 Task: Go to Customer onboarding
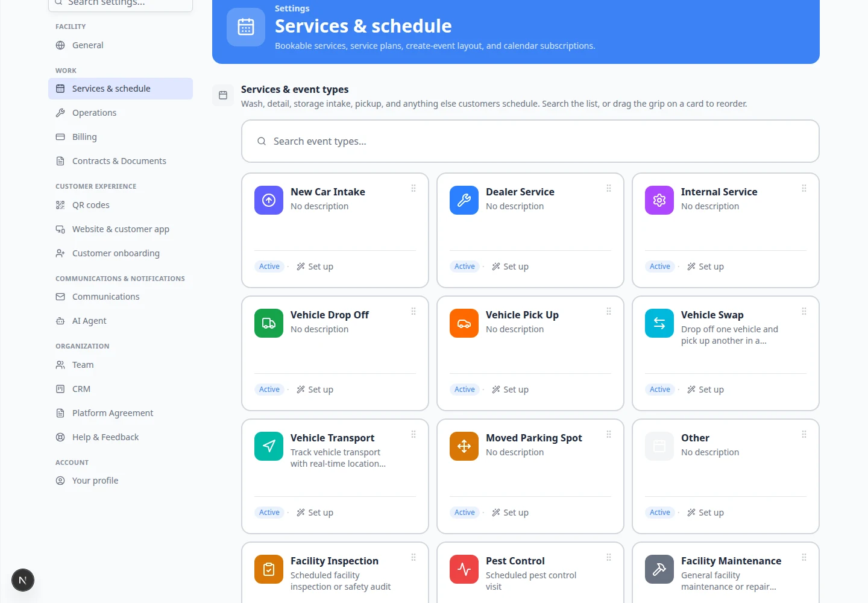click(x=121, y=253)
